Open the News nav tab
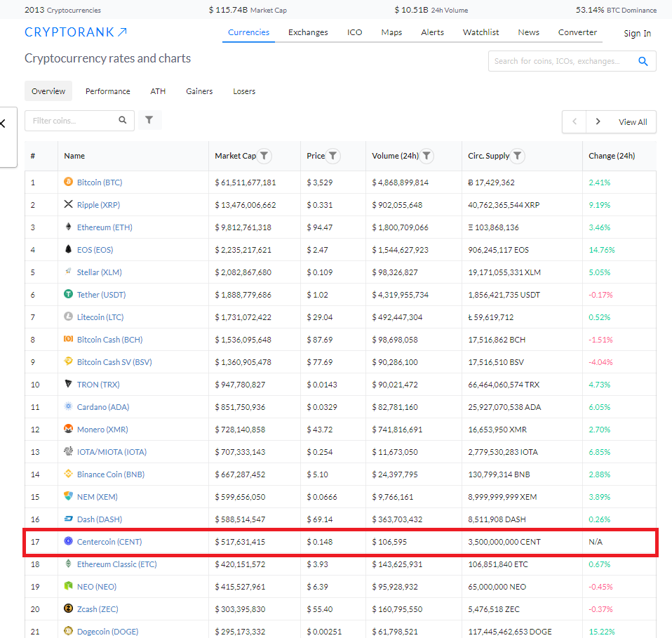 pyautogui.click(x=528, y=32)
